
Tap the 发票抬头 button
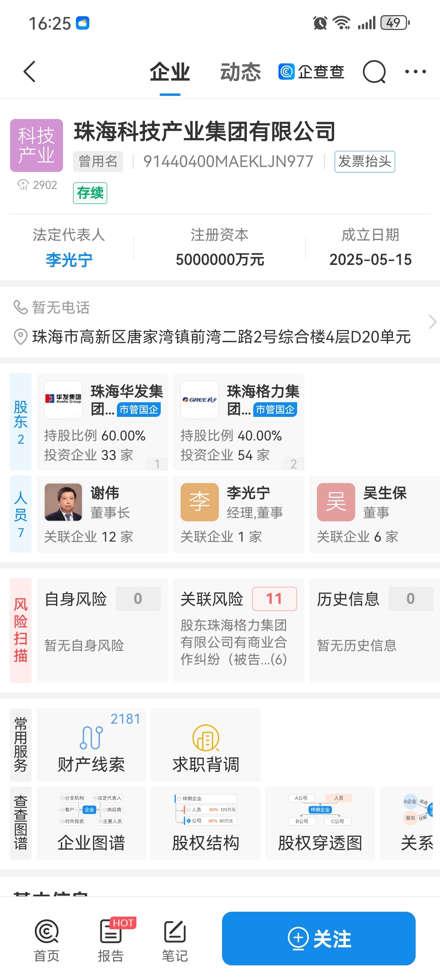click(x=365, y=161)
